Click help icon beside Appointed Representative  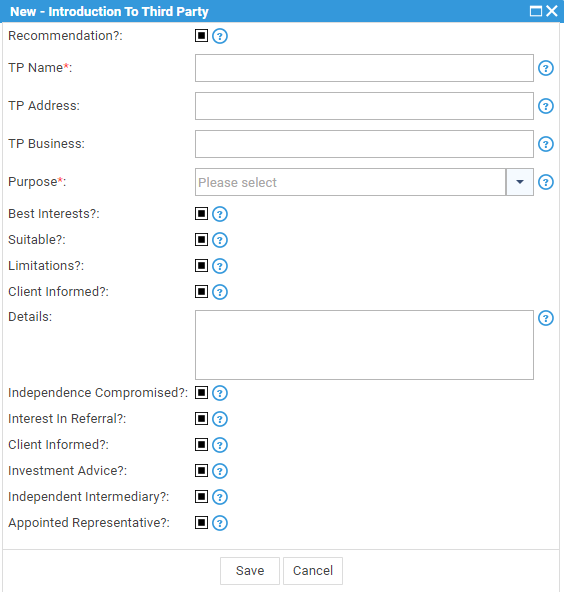click(220, 523)
